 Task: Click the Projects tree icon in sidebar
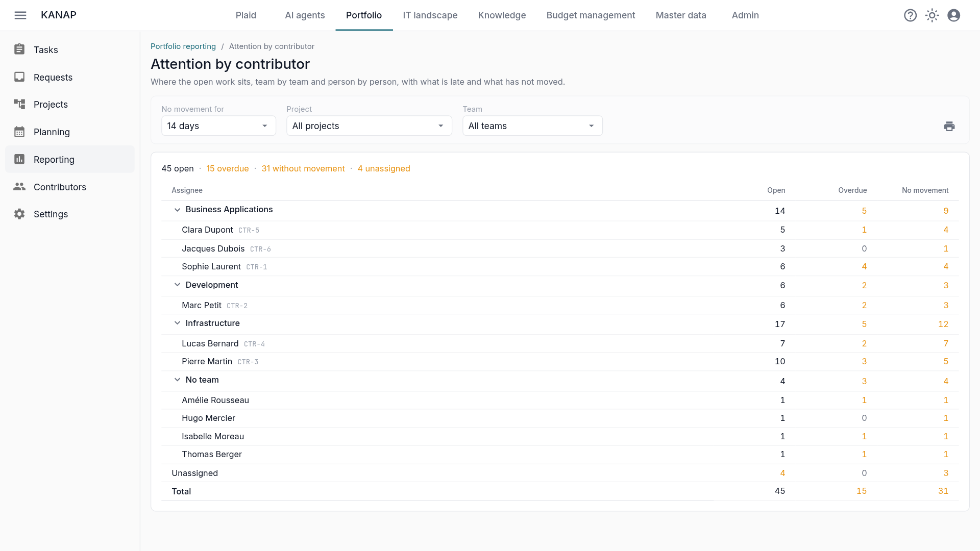pyautogui.click(x=19, y=104)
